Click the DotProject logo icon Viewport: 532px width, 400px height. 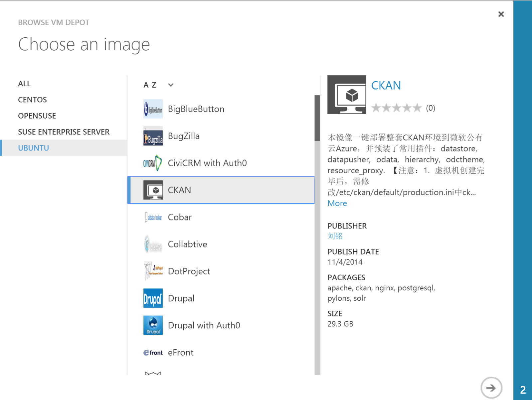tap(153, 271)
